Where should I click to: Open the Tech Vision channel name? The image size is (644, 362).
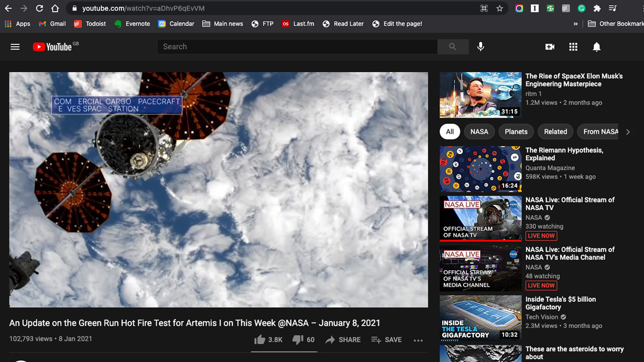pos(542,317)
